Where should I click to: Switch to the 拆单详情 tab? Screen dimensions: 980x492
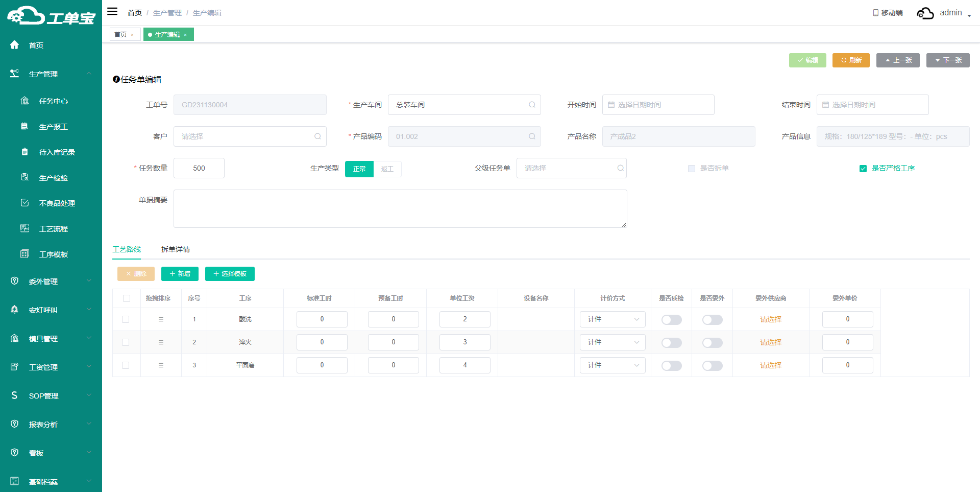(176, 249)
